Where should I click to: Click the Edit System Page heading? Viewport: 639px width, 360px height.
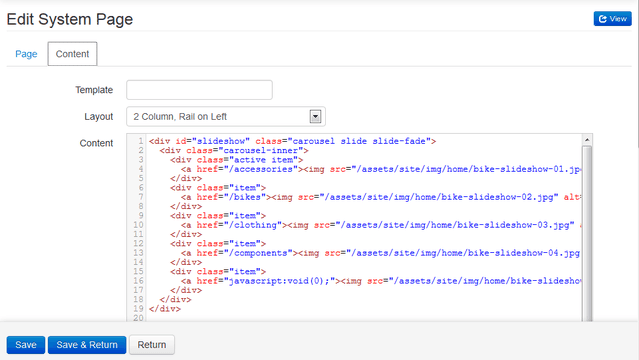click(70, 20)
